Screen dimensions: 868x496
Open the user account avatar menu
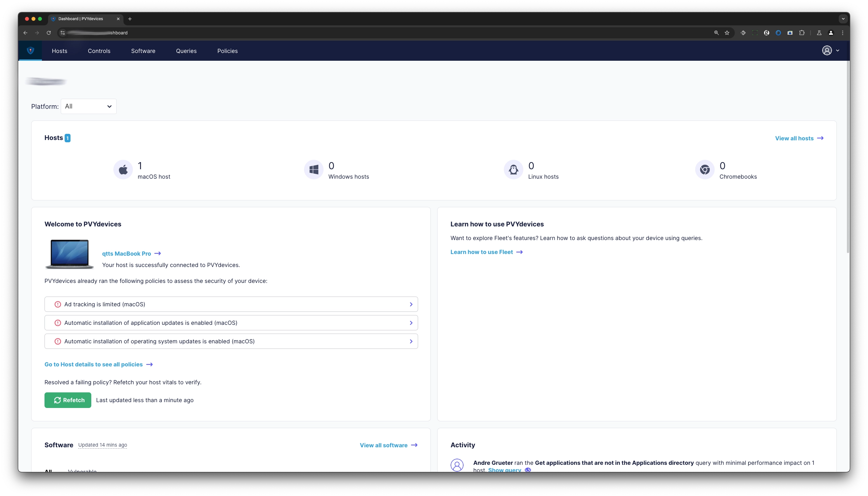click(826, 50)
